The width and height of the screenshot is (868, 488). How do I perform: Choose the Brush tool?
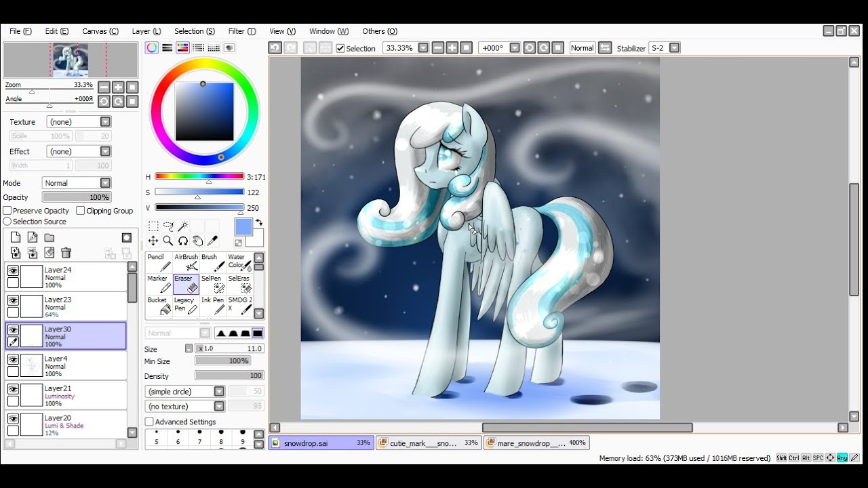coord(213,262)
